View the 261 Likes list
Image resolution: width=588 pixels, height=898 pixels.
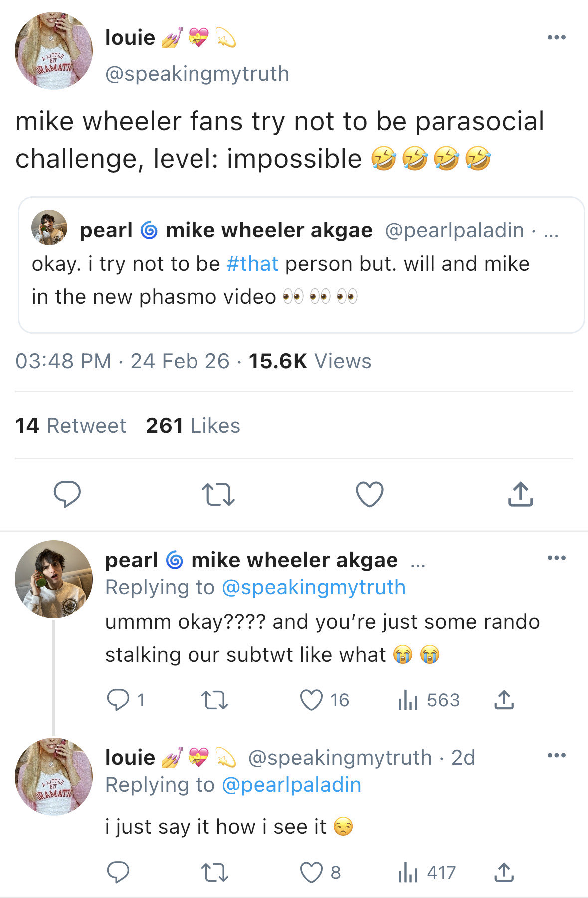(x=193, y=426)
